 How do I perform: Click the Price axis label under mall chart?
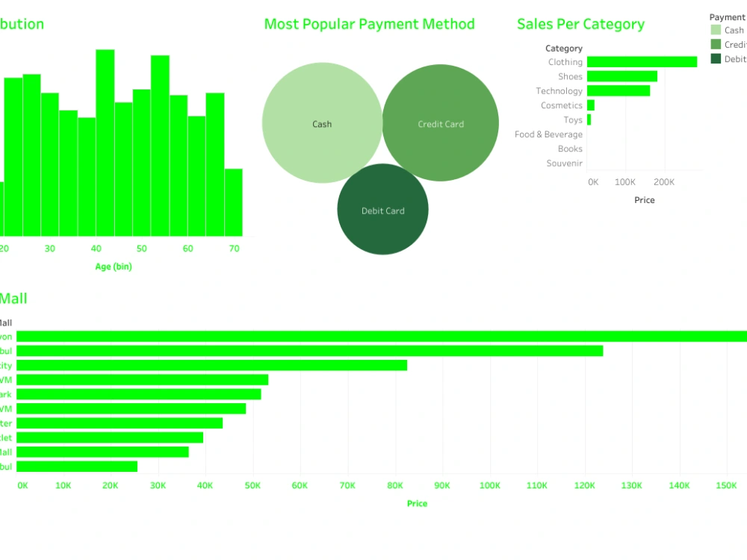point(418,503)
